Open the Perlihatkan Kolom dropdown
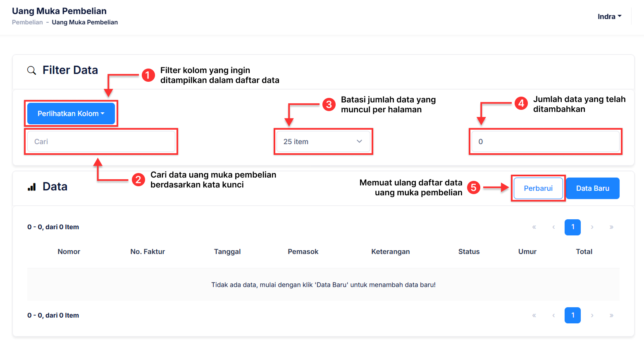 pyautogui.click(x=71, y=114)
